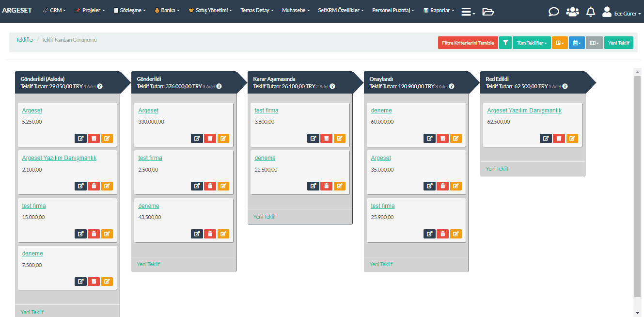Open the notifications bell

[590, 12]
